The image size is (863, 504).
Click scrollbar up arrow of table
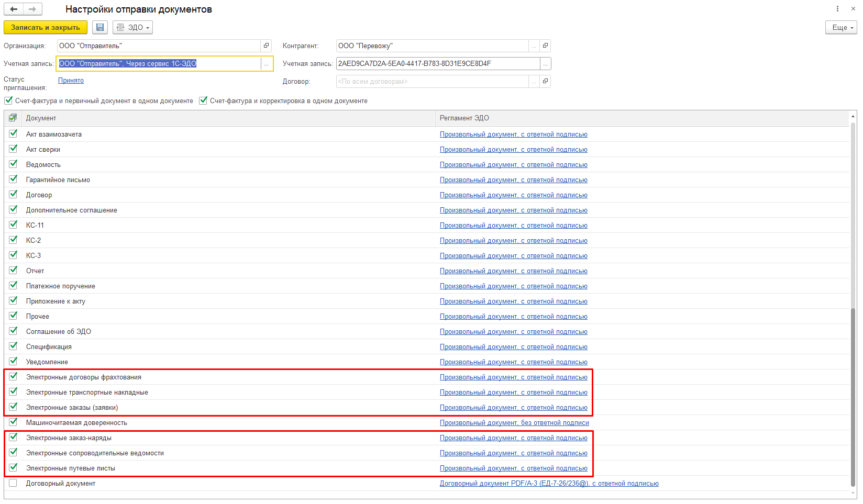853,115
